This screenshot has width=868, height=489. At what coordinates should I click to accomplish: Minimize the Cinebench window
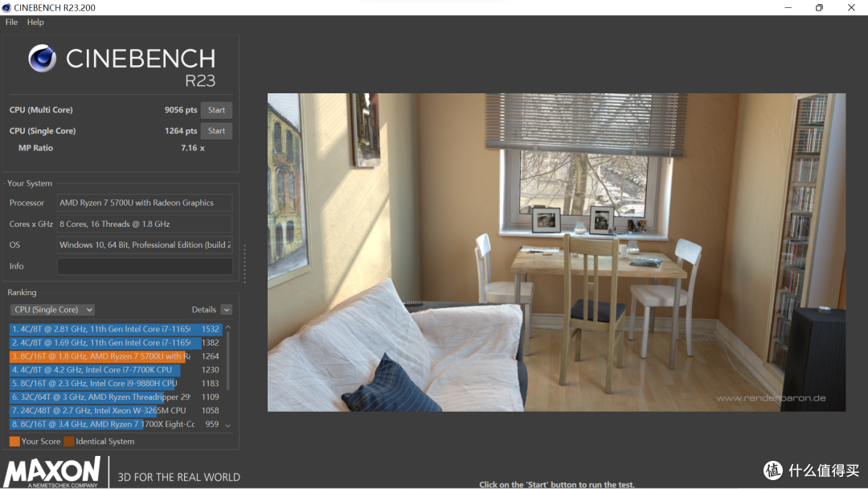point(788,8)
